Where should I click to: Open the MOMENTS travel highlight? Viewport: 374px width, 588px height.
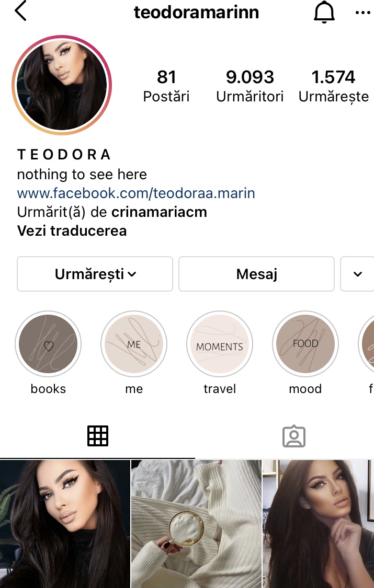pyautogui.click(x=220, y=343)
